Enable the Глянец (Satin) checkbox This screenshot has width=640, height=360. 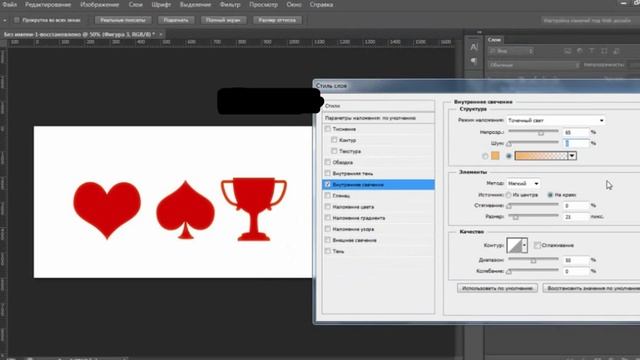click(x=328, y=196)
